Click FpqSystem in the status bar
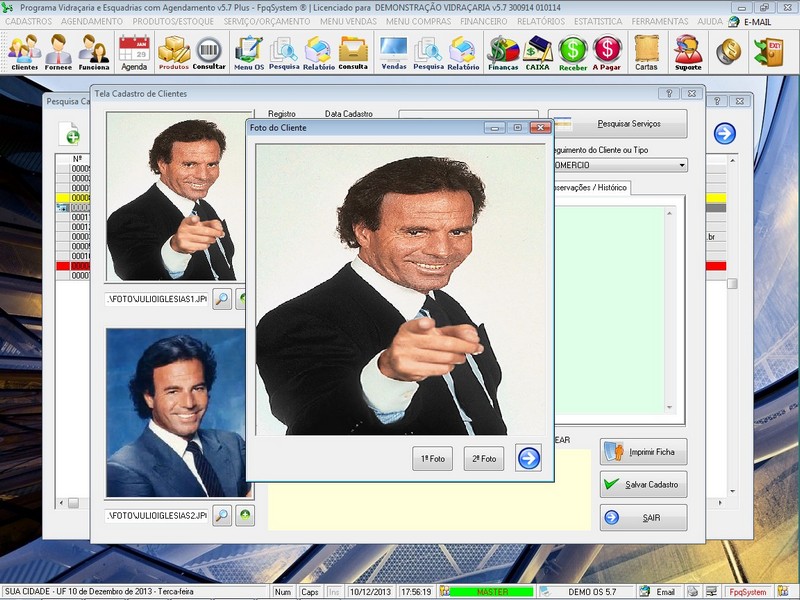 click(747, 592)
